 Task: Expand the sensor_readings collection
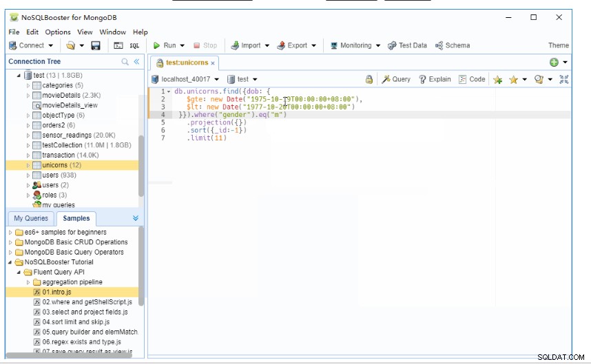click(x=28, y=135)
